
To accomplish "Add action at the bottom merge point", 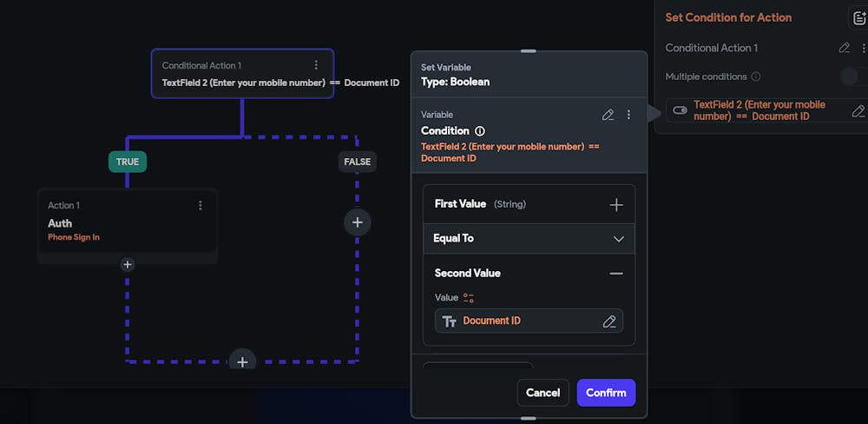I will [x=242, y=361].
